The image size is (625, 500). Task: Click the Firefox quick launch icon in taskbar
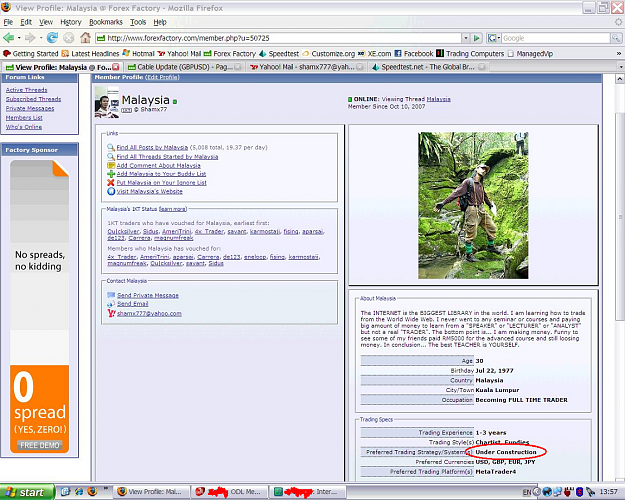(92, 492)
